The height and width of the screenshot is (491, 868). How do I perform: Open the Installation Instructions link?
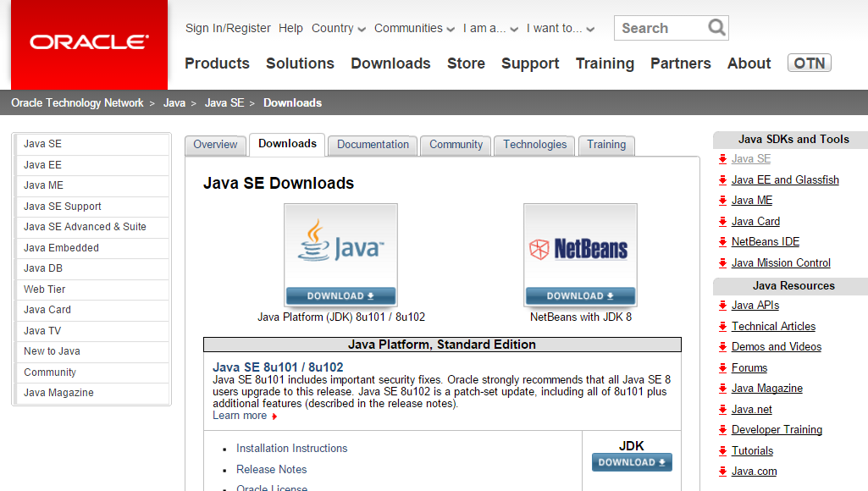click(x=291, y=449)
